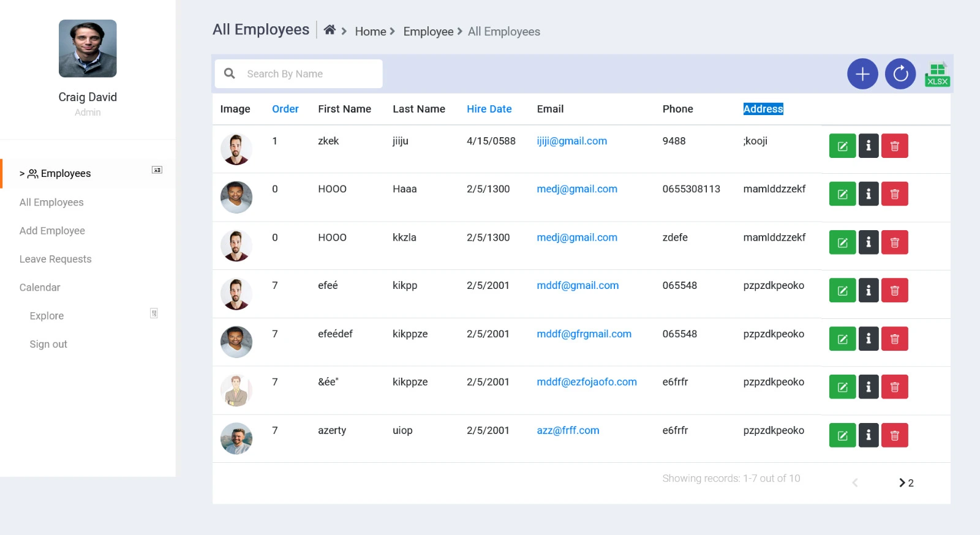This screenshot has height=535, width=980.
Task: Click the blue add employee plus button
Action: (x=862, y=74)
